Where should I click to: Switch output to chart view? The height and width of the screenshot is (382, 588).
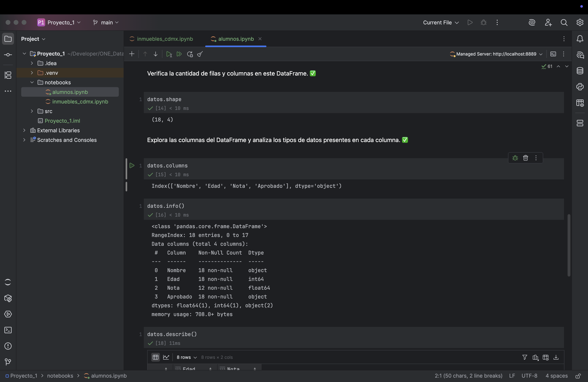(166, 357)
